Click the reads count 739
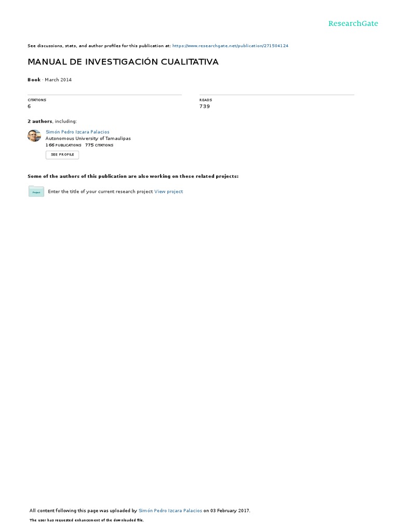The height and width of the screenshot is (532, 399). pyautogui.click(x=205, y=107)
